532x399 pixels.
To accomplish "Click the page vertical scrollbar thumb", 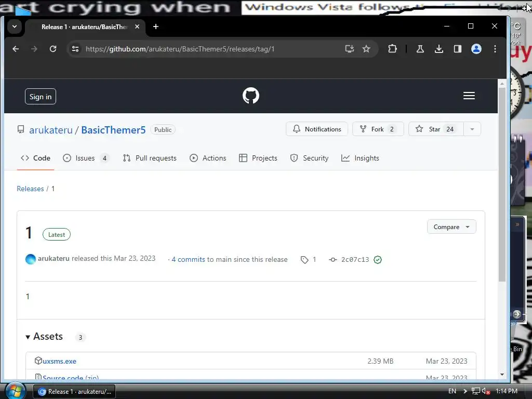I will coord(502,185).
